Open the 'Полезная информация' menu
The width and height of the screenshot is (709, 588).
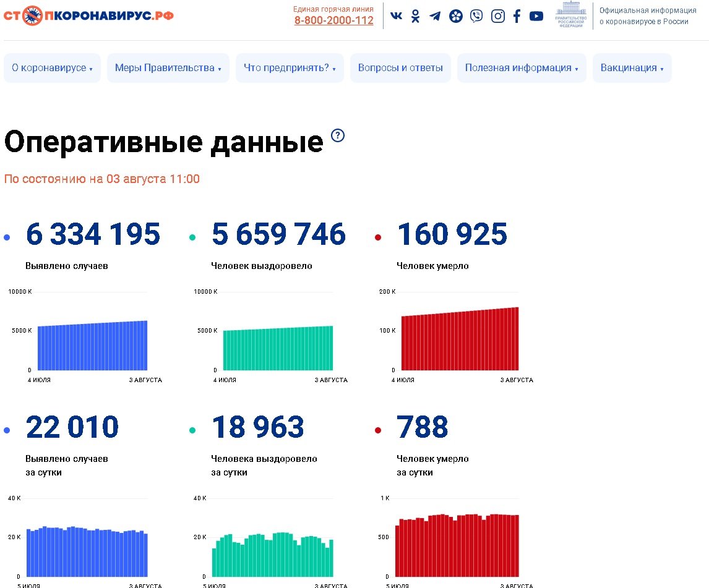click(522, 68)
